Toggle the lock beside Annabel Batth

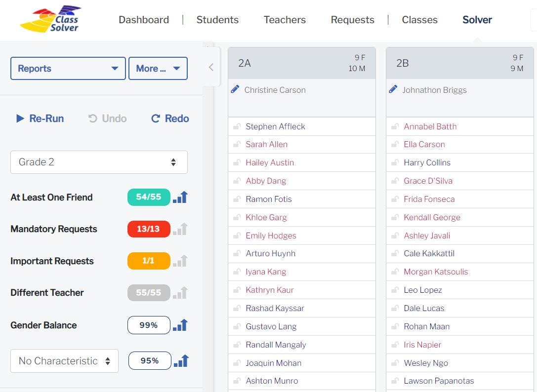(394, 126)
